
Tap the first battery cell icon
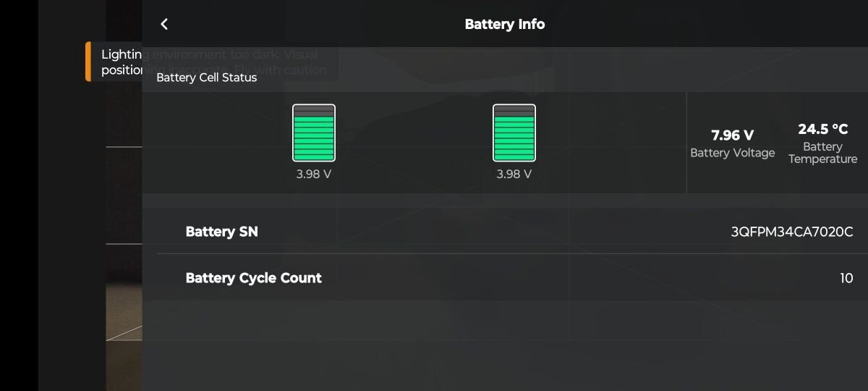point(314,133)
